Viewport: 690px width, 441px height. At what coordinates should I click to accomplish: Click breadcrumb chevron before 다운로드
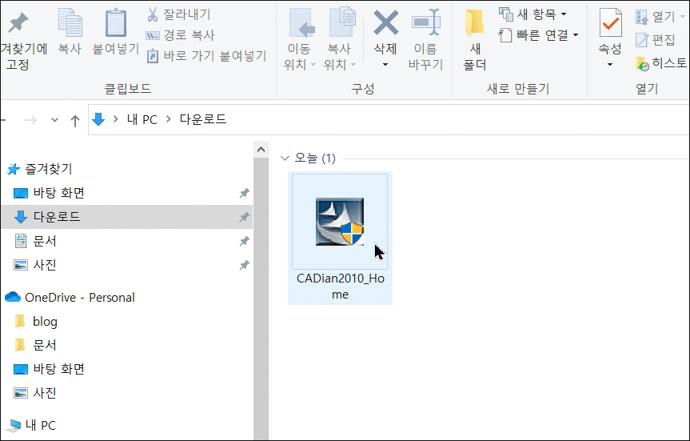[168, 119]
